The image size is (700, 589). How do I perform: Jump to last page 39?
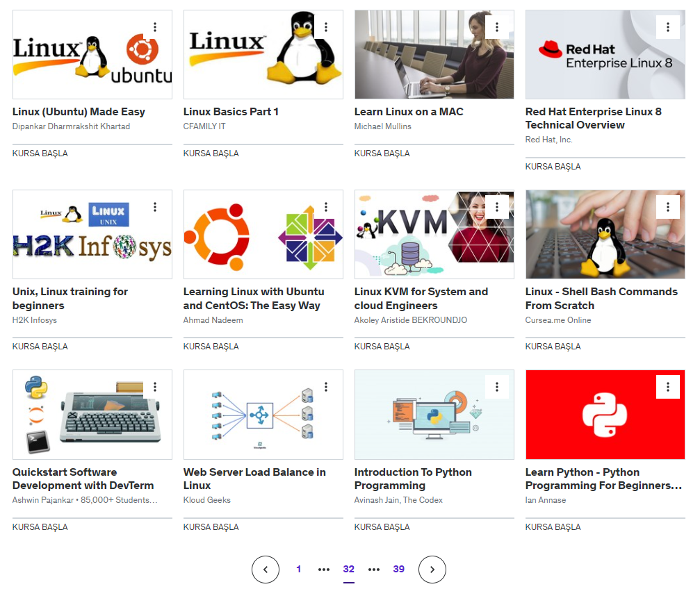[x=399, y=569]
